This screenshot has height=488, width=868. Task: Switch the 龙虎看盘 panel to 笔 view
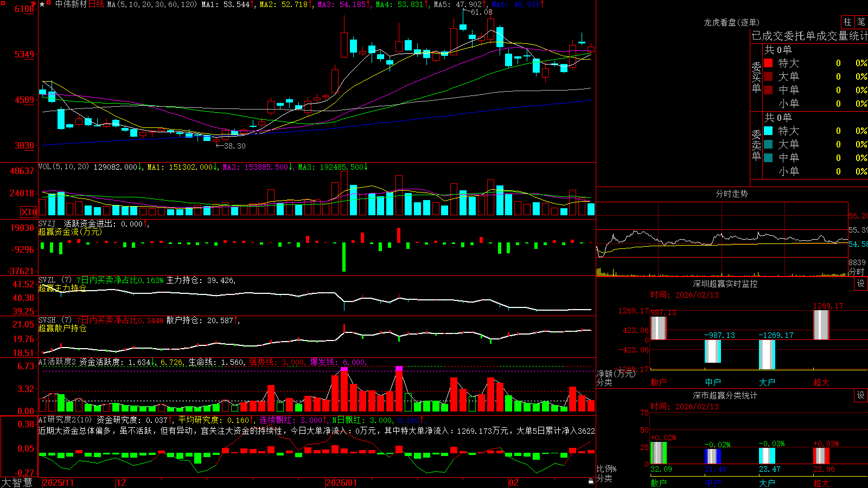click(x=861, y=22)
